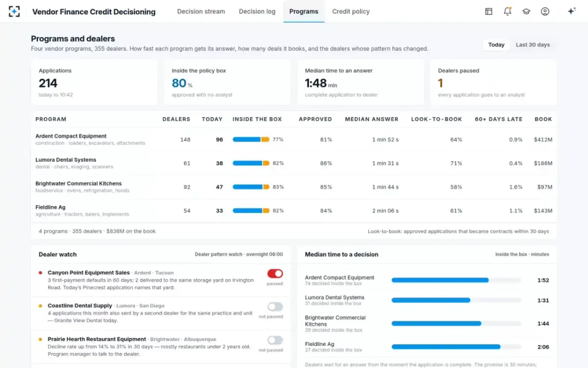Click Ardent's "96" today count
588x368 pixels.
tap(219, 140)
